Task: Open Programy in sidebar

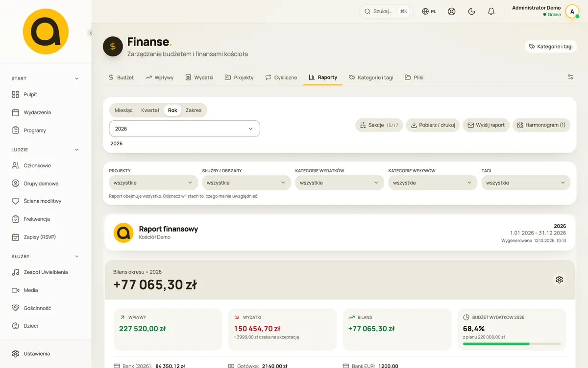Action: point(46,131)
